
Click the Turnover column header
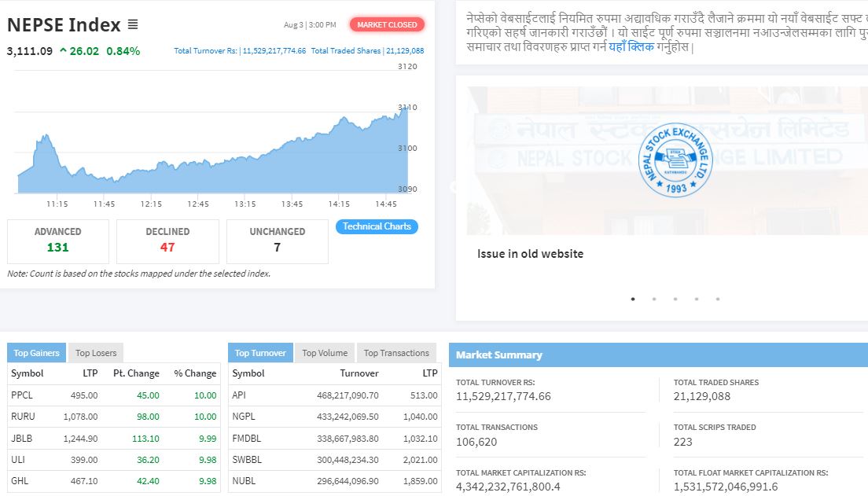point(359,373)
